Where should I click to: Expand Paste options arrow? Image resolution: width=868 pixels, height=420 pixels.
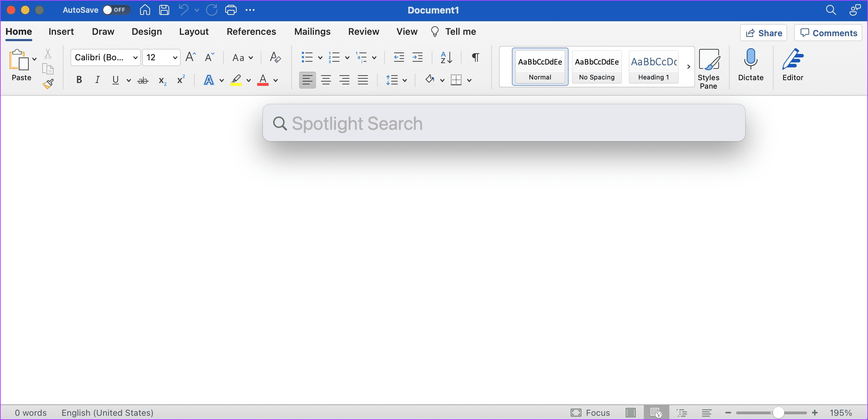(x=34, y=59)
